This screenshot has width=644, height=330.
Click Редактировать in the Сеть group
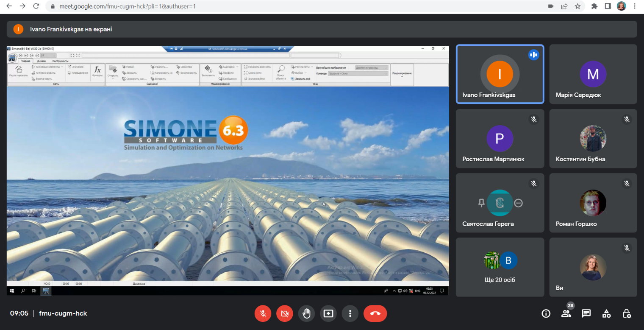point(18,71)
